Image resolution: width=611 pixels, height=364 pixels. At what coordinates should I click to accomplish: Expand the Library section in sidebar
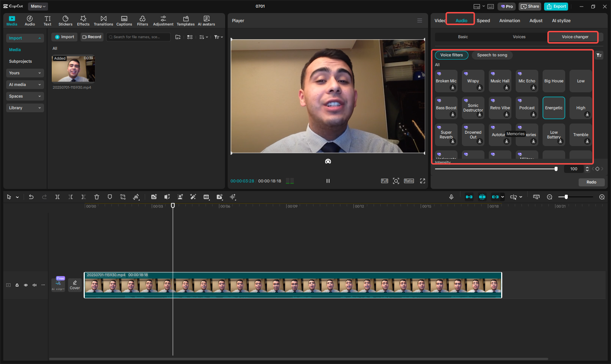point(25,108)
